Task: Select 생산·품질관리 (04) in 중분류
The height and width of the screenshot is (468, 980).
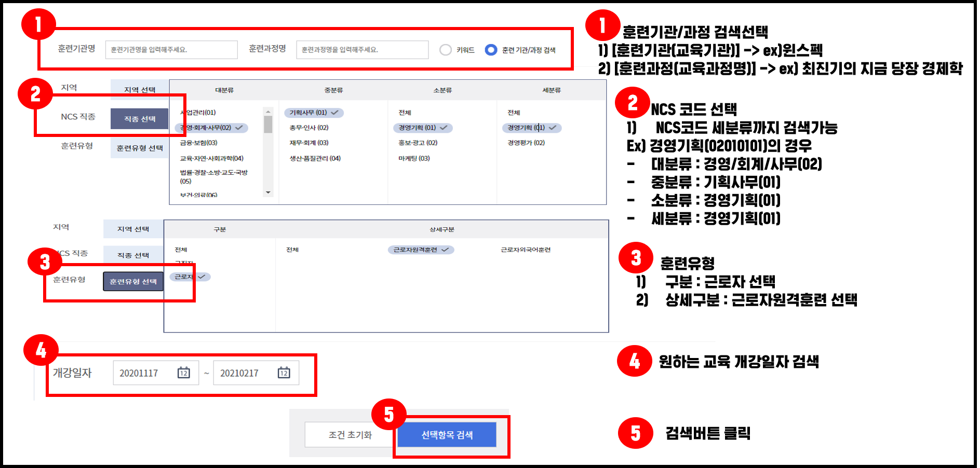Action: [x=315, y=158]
